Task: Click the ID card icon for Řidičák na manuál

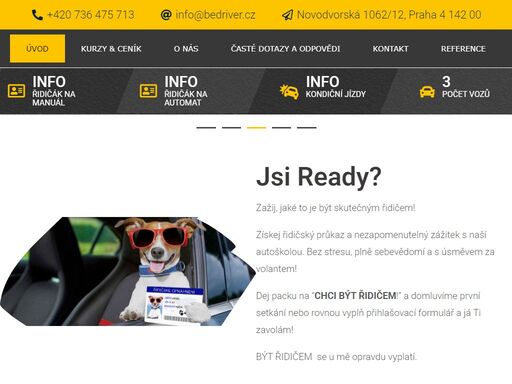Action: [x=16, y=91]
